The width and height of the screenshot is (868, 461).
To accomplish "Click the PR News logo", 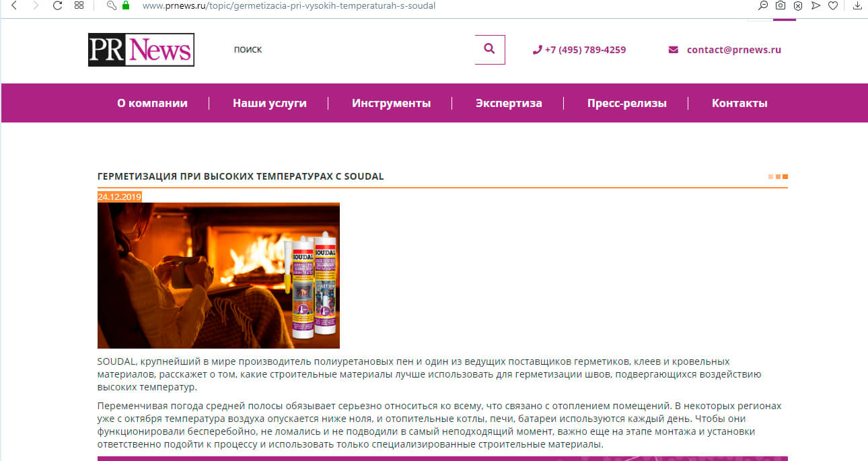I will coord(141,50).
